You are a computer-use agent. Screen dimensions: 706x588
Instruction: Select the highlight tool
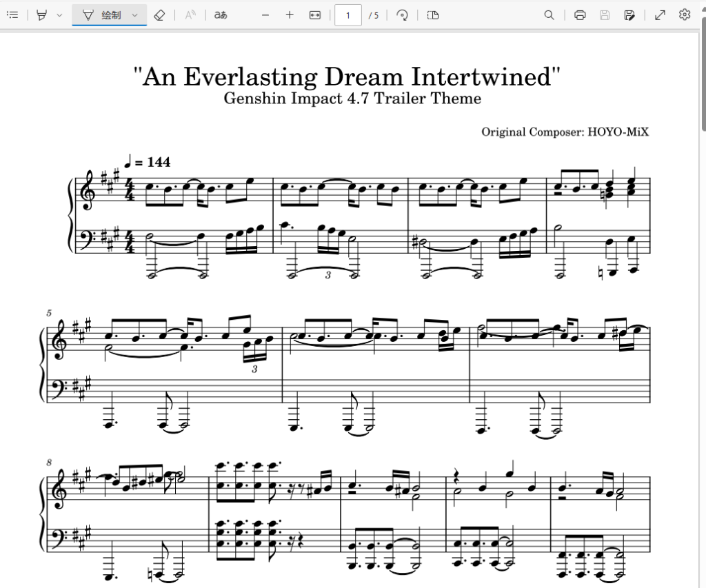pyautogui.click(x=42, y=15)
